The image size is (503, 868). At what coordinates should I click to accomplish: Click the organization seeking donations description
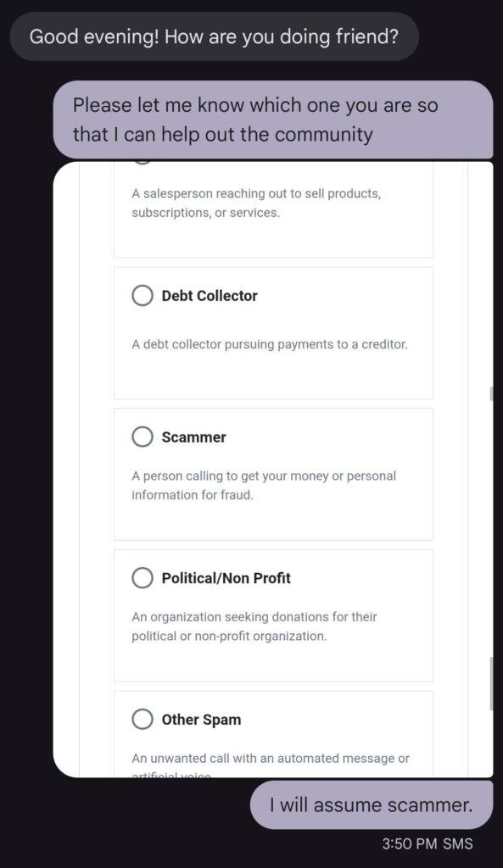coord(254,626)
